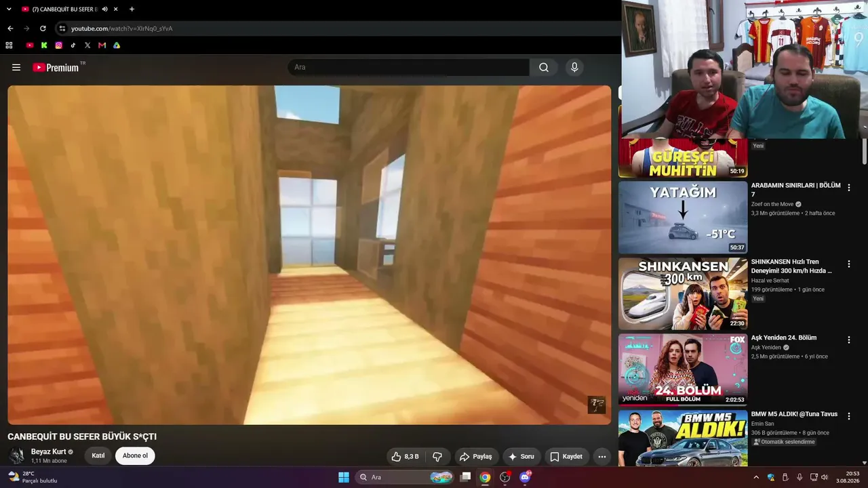
Task: Play the YATAĞIM -51°C thumbnail video
Action: 683,218
